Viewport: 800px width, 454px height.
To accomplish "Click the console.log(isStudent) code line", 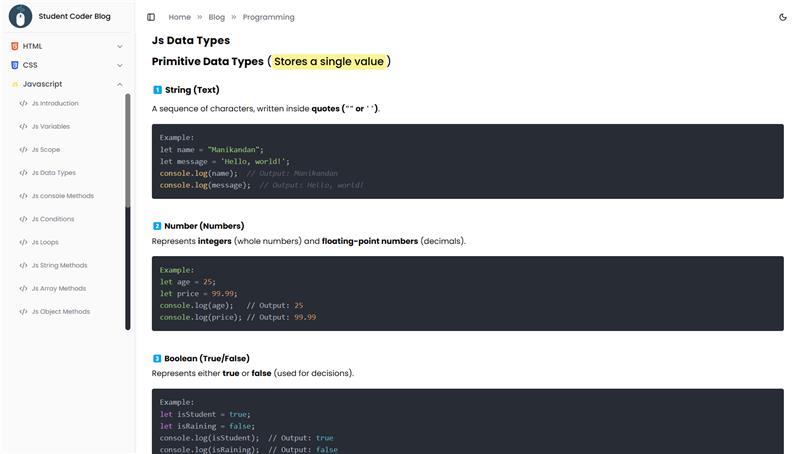I will (246, 438).
